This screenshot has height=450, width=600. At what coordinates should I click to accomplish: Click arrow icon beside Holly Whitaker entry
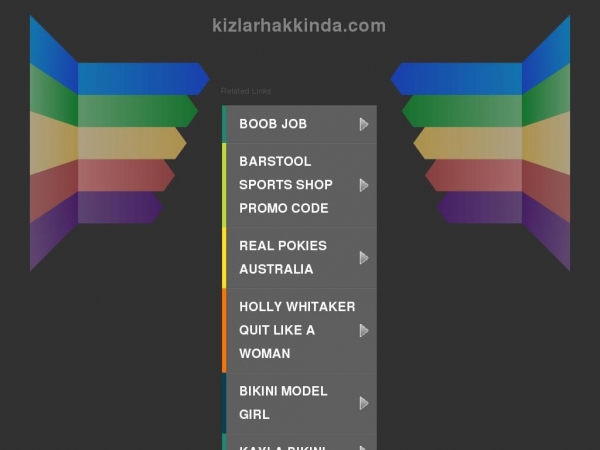pos(364,331)
